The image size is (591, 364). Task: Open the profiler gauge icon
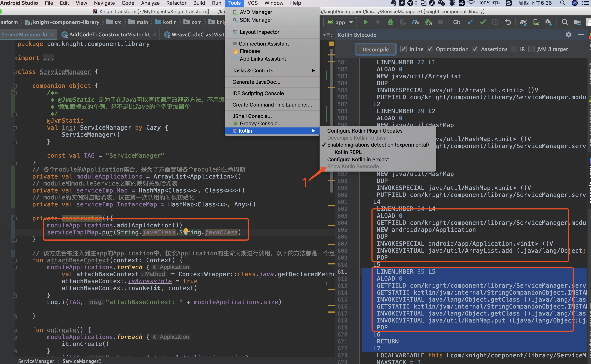coord(415,22)
